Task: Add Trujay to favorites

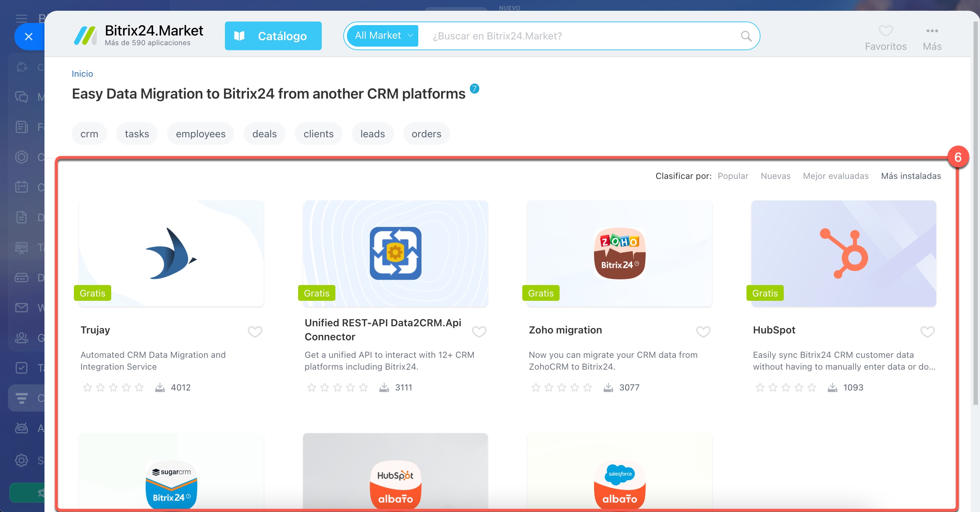Action: [255, 332]
